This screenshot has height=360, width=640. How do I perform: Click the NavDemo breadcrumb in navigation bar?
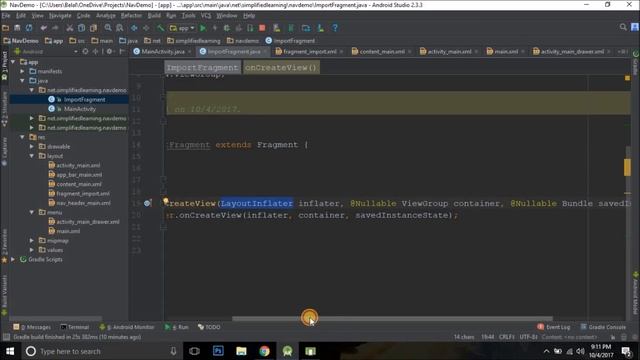(21, 41)
